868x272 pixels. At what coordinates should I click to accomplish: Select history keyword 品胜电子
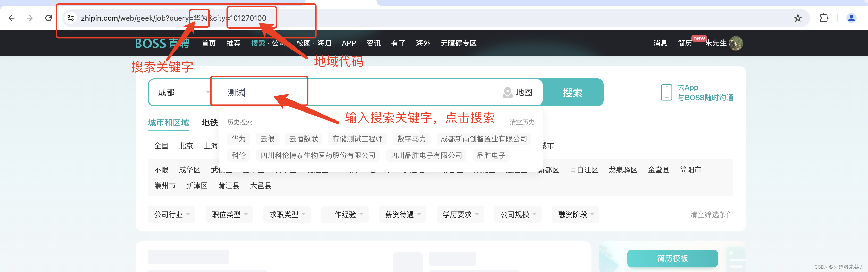click(491, 155)
